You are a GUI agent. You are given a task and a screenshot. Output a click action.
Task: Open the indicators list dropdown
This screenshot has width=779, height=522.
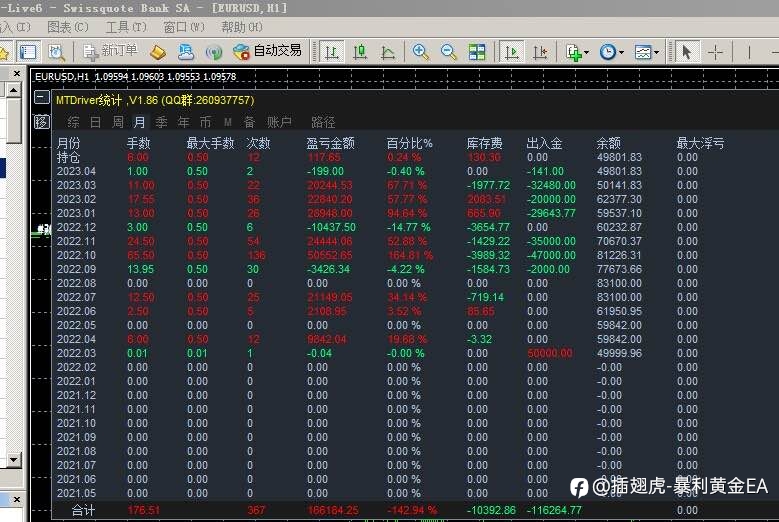pos(577,52)
